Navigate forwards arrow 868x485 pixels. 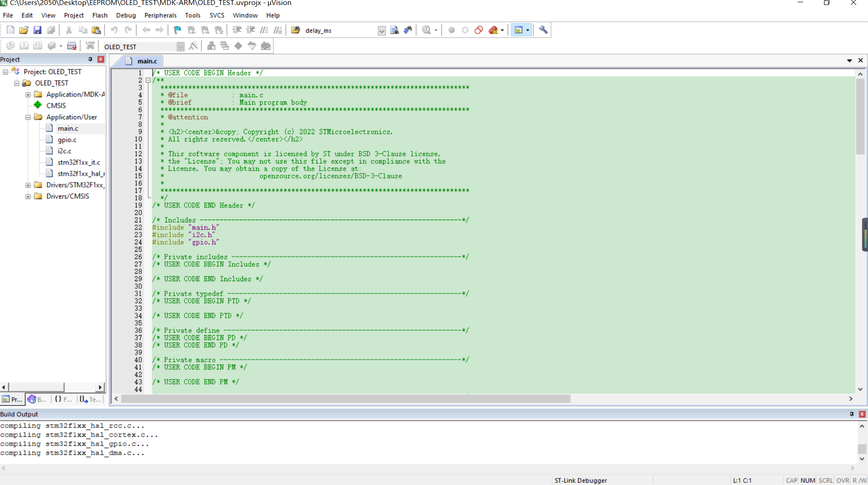160,30
